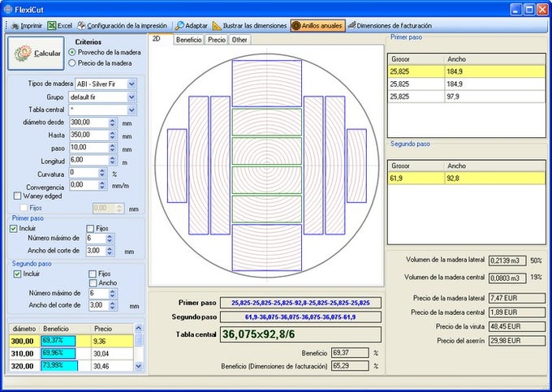This screenshot has width=552, height=392.
Task: Switch to the Other tab
Action: 239,40
